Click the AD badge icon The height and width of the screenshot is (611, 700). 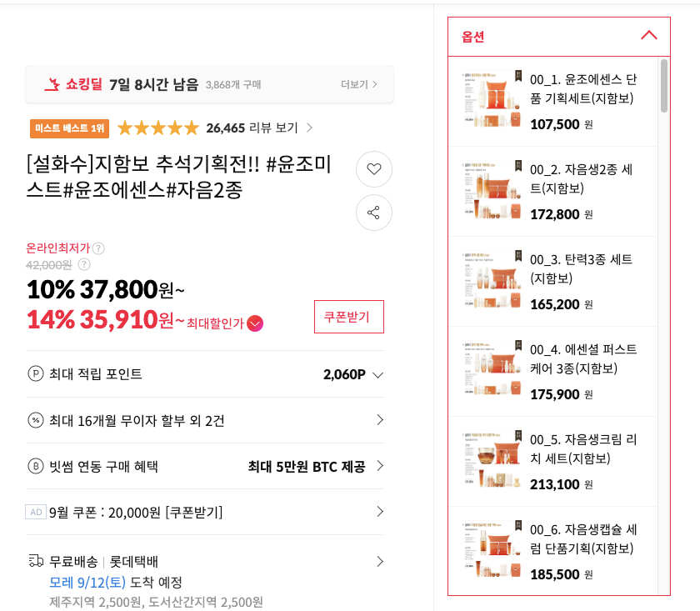click(36, 512)
